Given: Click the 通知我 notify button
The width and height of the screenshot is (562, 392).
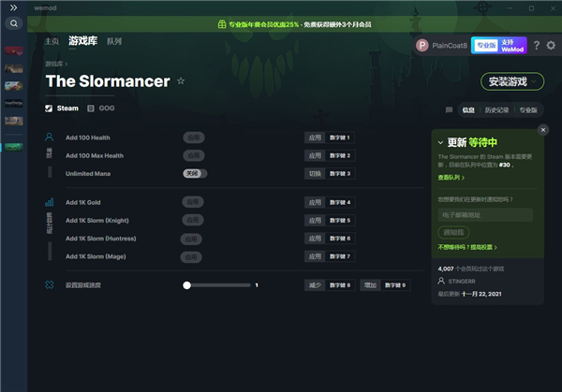Looking at the screenshot, I should (x=453, y=232).
